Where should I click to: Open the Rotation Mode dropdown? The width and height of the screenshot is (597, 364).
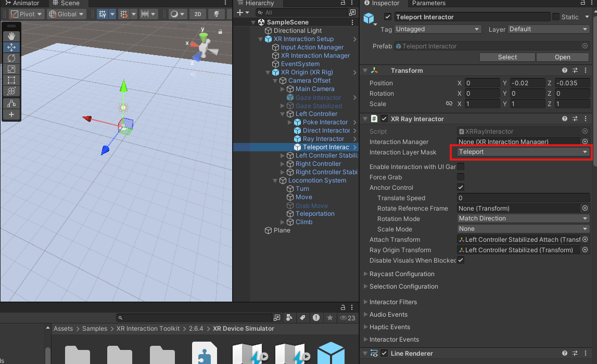[x=523, y=218]
